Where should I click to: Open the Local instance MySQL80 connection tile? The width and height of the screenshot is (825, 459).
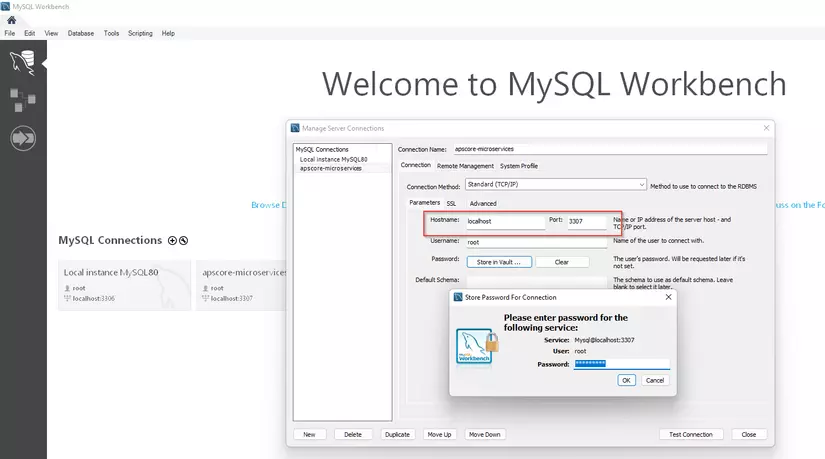pyautogui.click(x=125, y=285)
